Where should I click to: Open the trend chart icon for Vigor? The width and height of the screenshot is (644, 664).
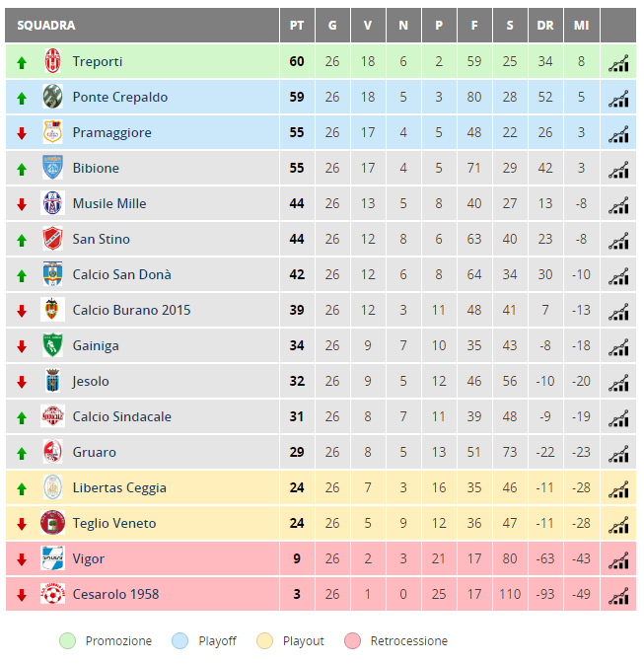click(x=618, y=559)
